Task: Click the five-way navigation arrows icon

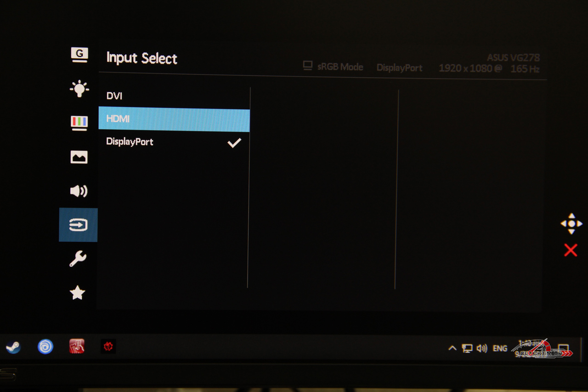Action: coord(571,224)
